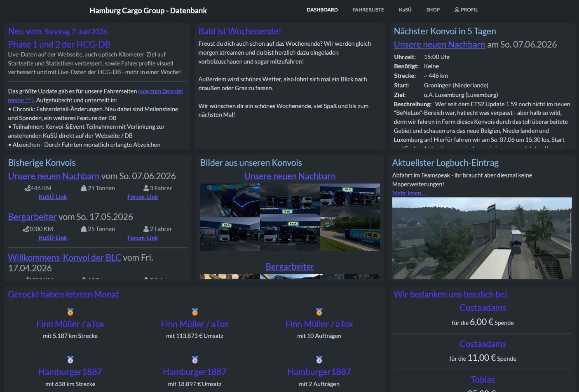579x392 pixels.
Task: Open Willkommens-Konvoi der BLC link
Action: 64,257
